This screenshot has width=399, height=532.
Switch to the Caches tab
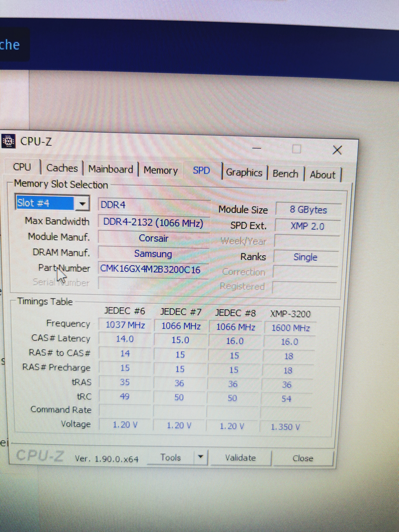click(x=62, y=168)
